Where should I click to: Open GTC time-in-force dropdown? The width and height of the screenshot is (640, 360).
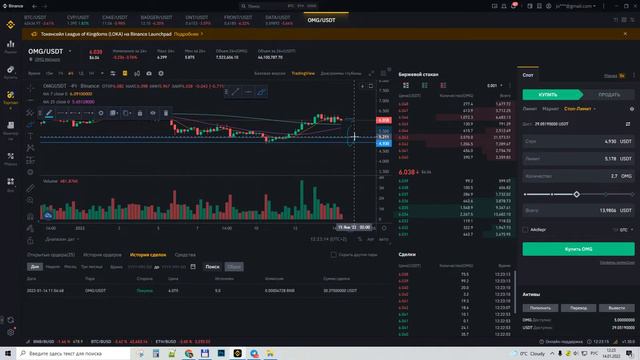pos(626,230)
